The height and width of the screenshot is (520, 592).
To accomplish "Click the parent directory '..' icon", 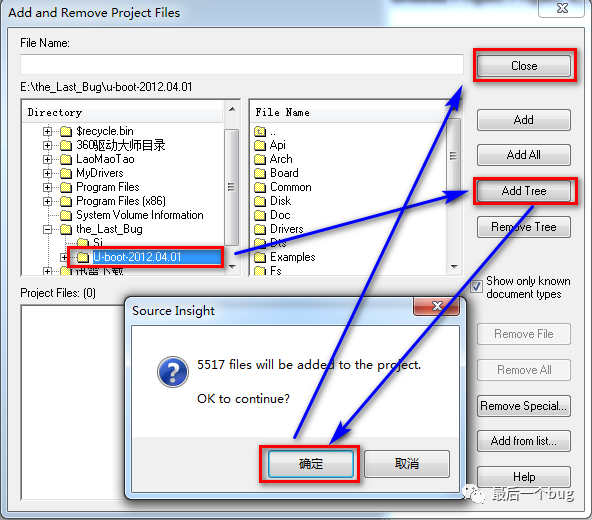I will [x=260, y=131].
